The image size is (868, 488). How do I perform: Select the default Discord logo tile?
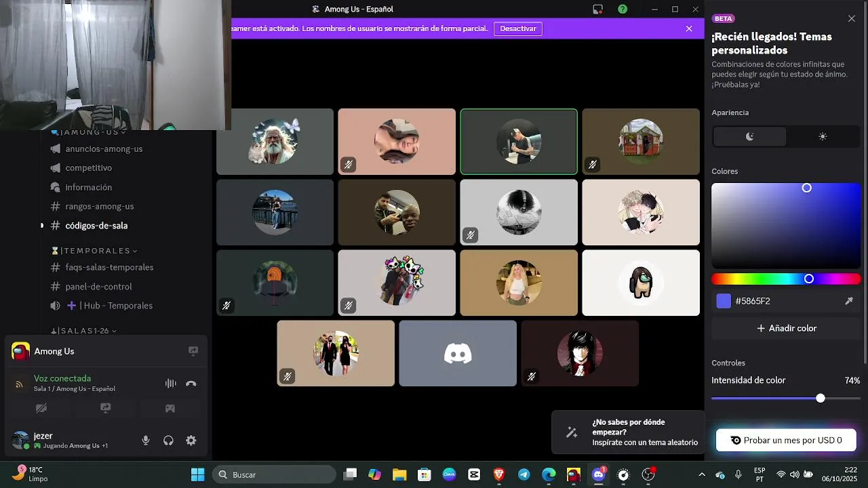click(458, 353)
